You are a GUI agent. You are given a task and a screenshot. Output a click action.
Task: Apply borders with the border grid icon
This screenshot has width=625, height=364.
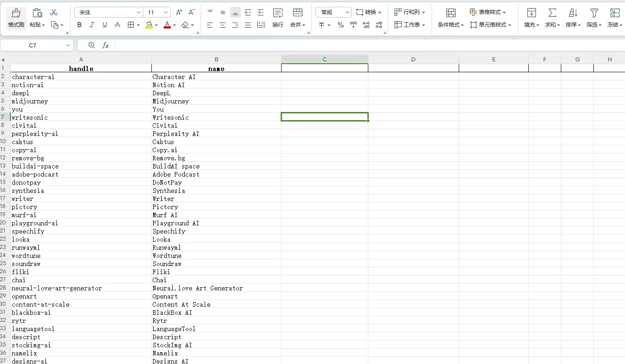click(131, 25)
